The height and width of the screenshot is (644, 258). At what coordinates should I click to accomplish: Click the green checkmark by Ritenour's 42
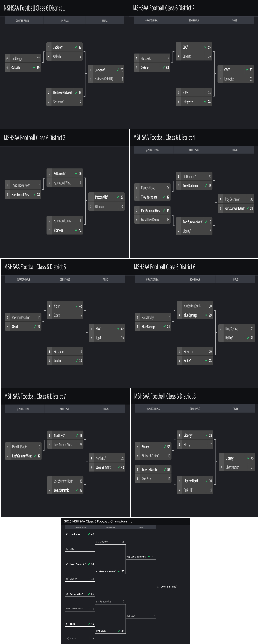pyautogui.click(x=76, y=230)
